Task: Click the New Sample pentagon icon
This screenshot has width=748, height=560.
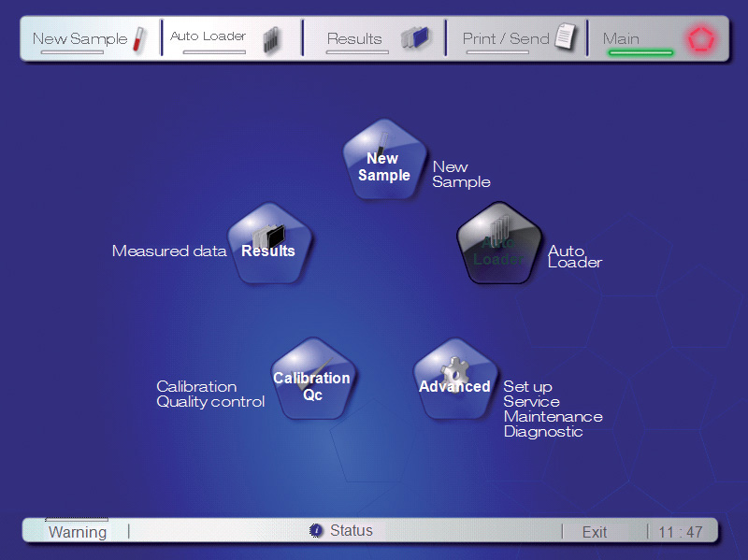Action: tap(384, 160)
